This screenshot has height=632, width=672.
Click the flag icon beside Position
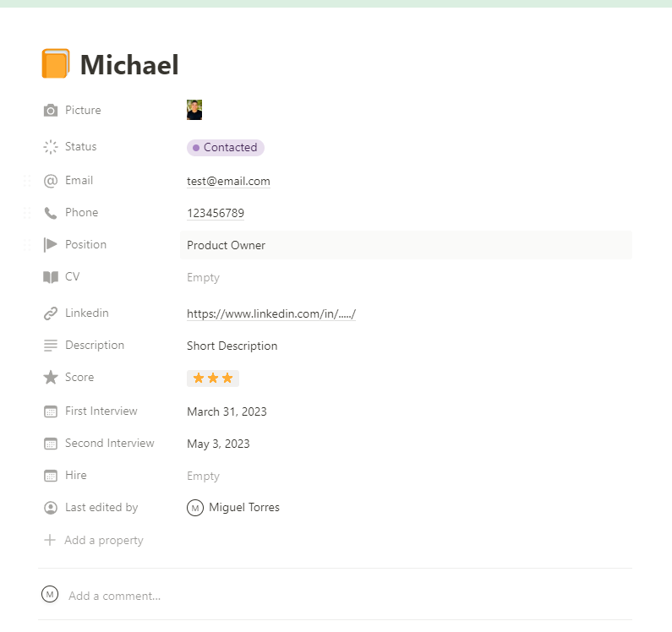pyautogui.click(x=51, y=245)
